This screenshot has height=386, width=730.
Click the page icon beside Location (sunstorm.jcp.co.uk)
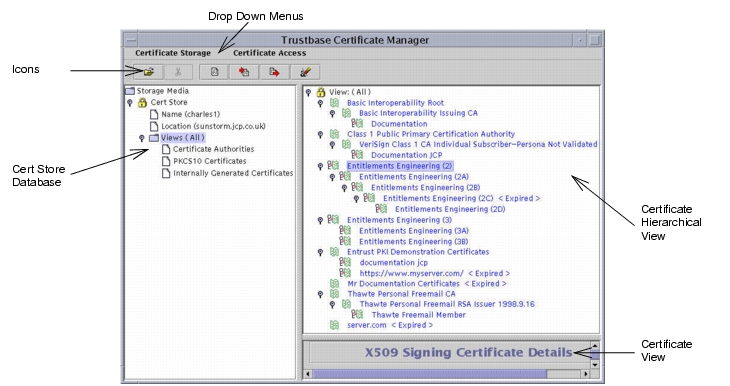pos(154,126)
